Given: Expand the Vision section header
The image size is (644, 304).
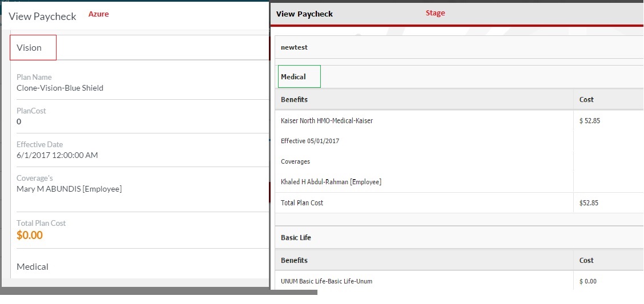Looking at the screenshot, I should pos(30,48).
